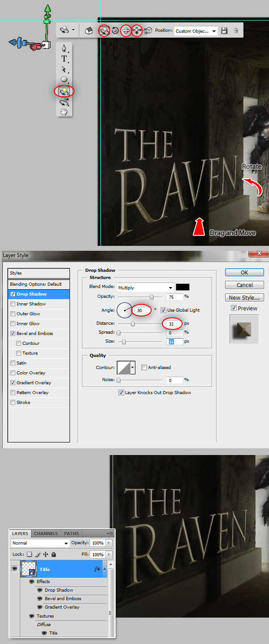Enable the Texture sub-option checkbox

(x=18, y=353)
